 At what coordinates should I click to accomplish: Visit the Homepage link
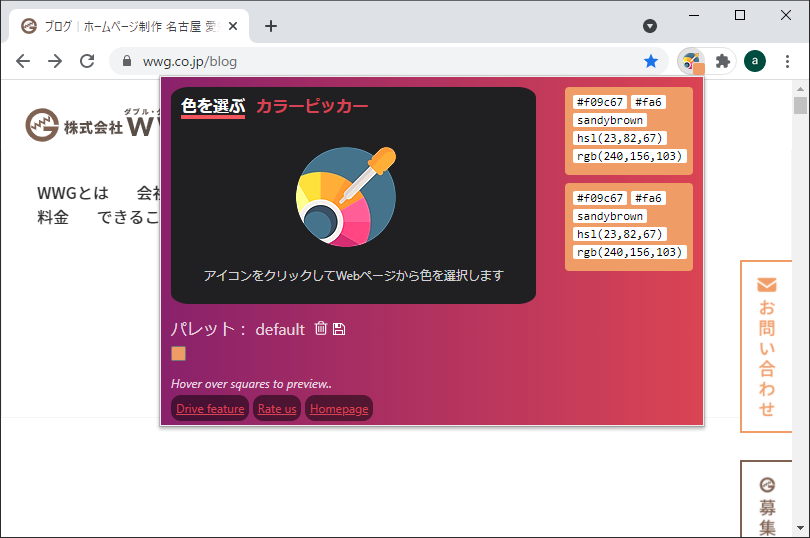pyautogui.click(x=339, y=409)
